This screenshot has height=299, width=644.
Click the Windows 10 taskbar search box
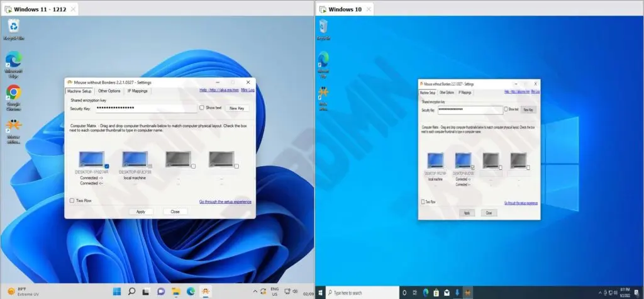(363, 293)
